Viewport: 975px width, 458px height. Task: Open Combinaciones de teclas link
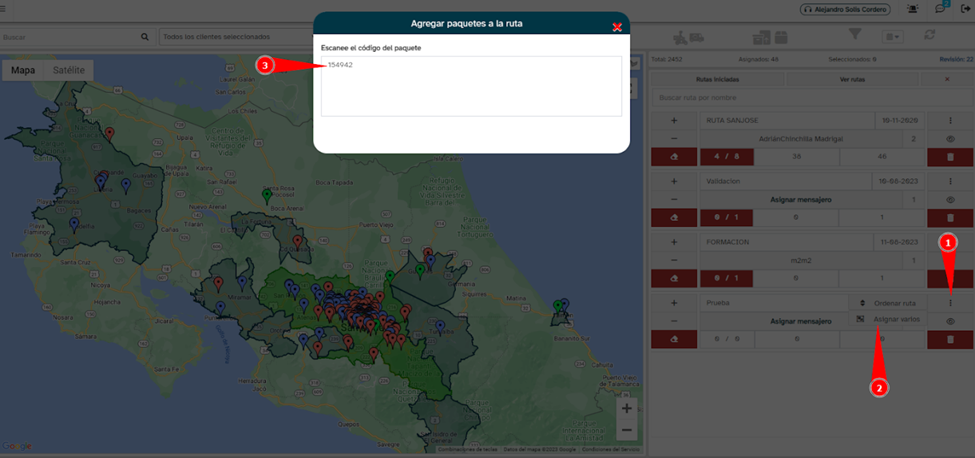coord(467,449)
